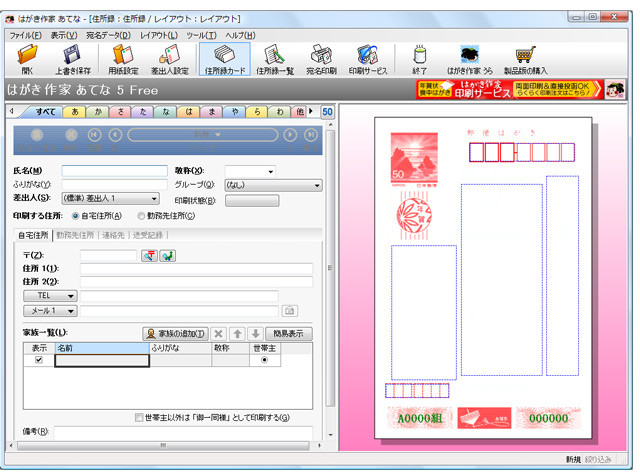The image size is (640, 472).
Task: Click the 名前 cell in family list
Action: point(102,360)
